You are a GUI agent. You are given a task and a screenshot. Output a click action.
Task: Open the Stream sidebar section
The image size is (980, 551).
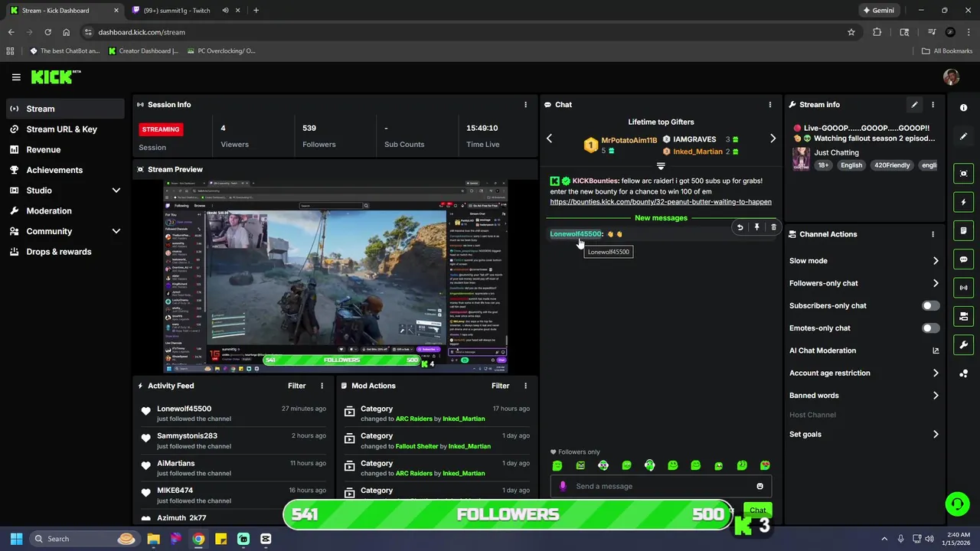pyautogui.click(x=65, y=109)
